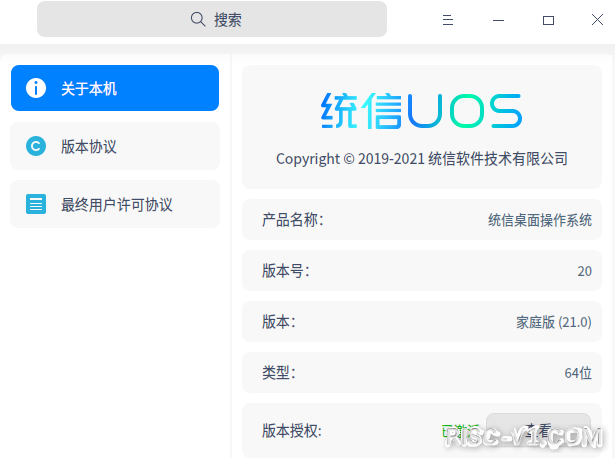Image resolution: width=615 pixels, height=458 pixels.
Task: Click the Copyright 2019-2021 统信软件技术有限公司 text
Action: 422,159
